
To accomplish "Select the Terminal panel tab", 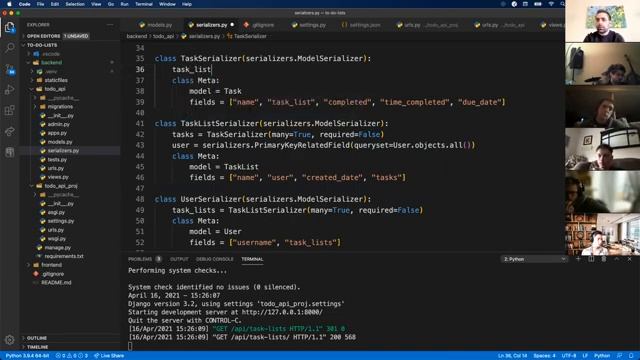I will coord(252,259).
